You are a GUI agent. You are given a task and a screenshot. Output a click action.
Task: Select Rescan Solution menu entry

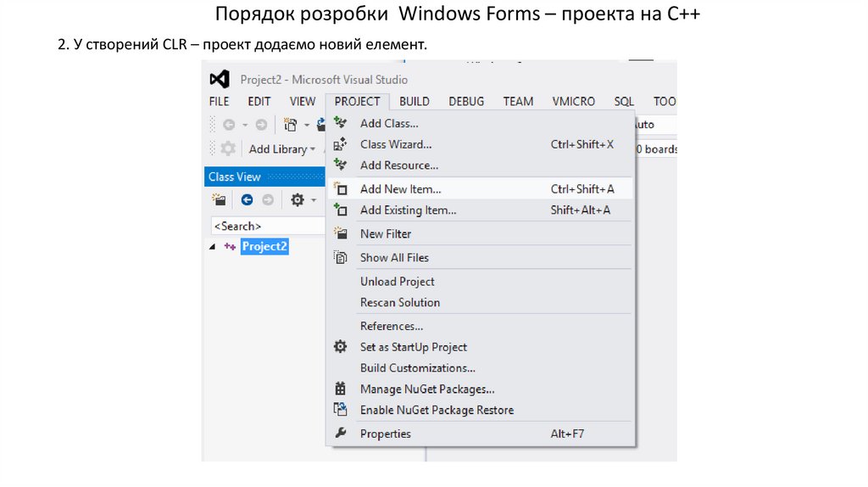coord(480,303)
